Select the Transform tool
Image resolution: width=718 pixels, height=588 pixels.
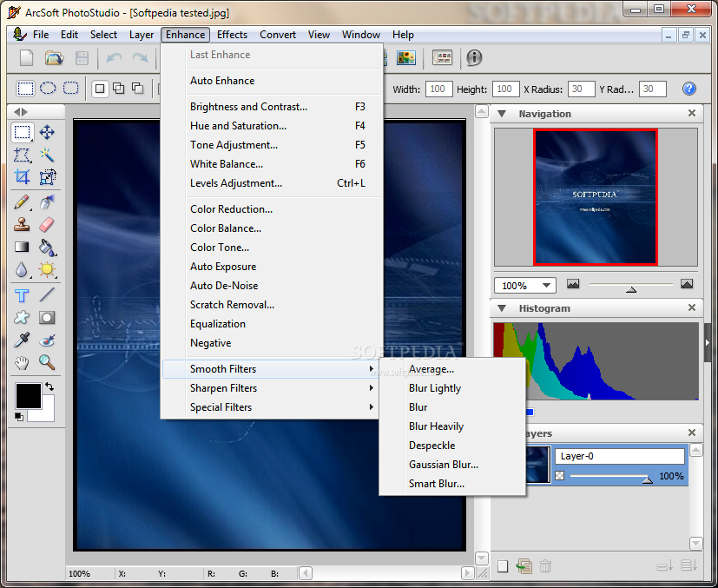[x=47, y=177]
